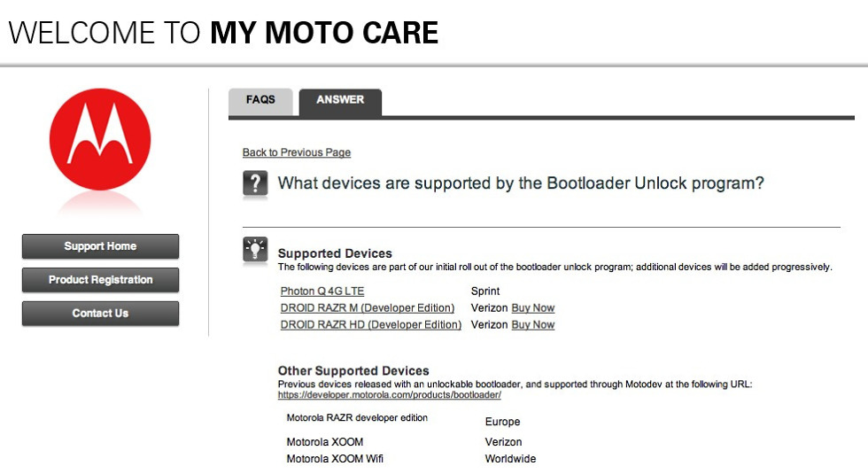Click the question mark icon
868x474 pixels.
255,183
